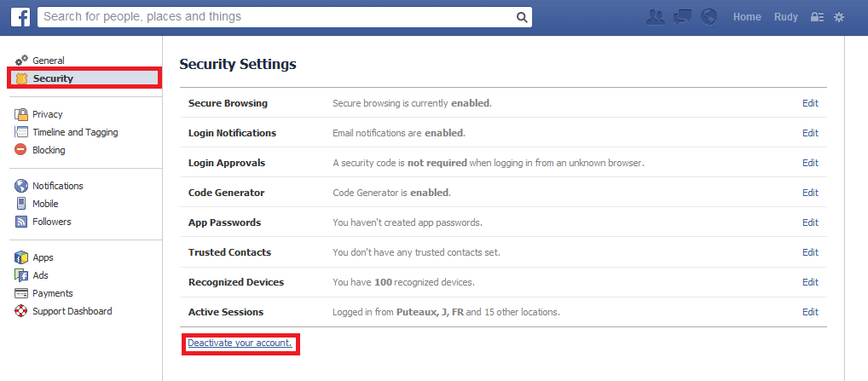This screenshot has width=868, height=381.
Task: Edit Secure Browsing setting
Action: pyautogui.click(x=810, y=103)
